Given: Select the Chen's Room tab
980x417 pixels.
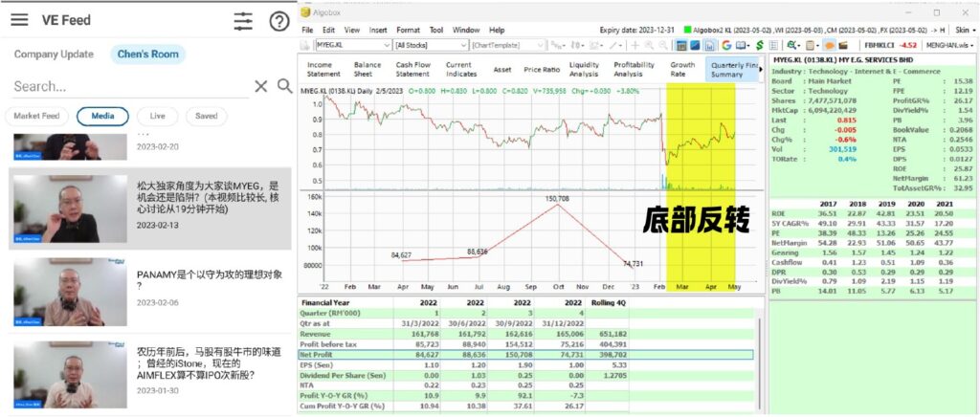Looking at the screenshot, I should 148,55.
